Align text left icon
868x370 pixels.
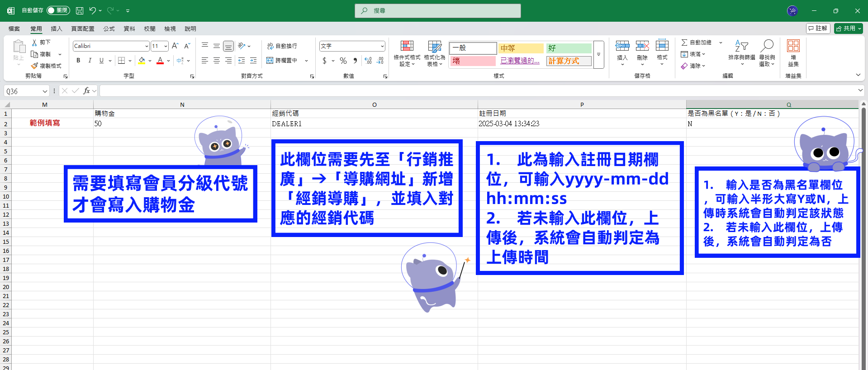pyautogui.click(x=205, y=60)
